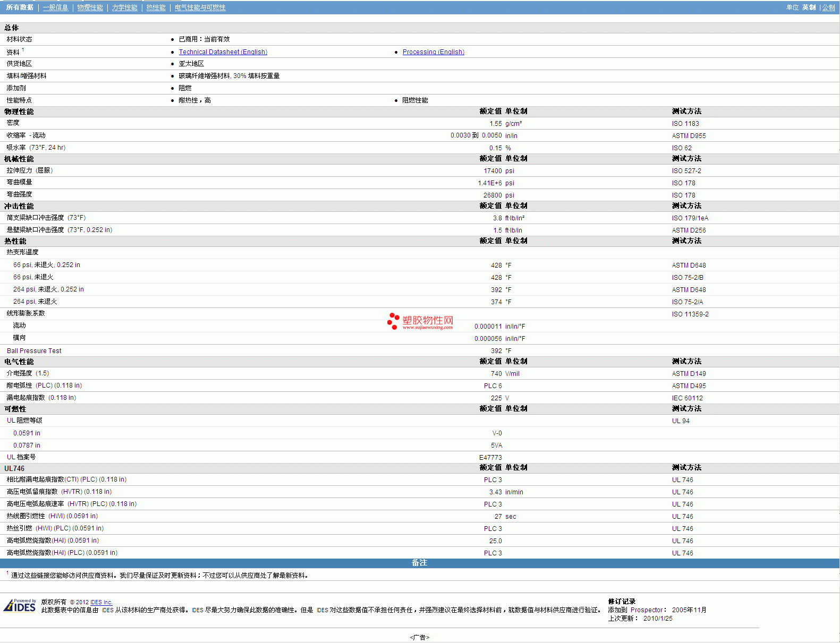The height and width of the screenshot is (643, 840).
Task: Click the ISO 75-2/B test method
Action: coord(688,278)
